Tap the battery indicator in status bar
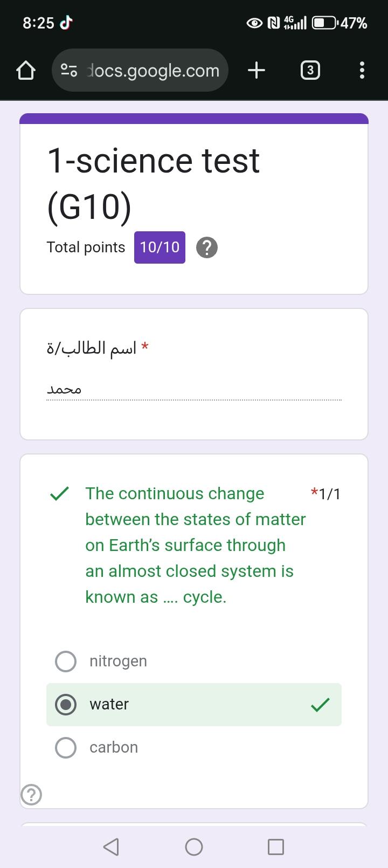The width and height of the screenshot is (388, 868). point(324,23)
